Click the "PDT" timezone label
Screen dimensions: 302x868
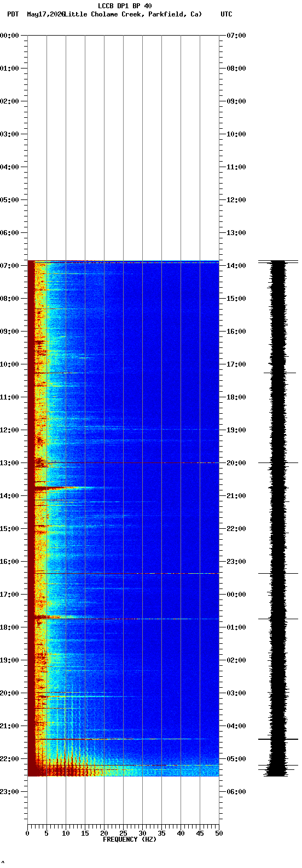click(x=13, y=14)
